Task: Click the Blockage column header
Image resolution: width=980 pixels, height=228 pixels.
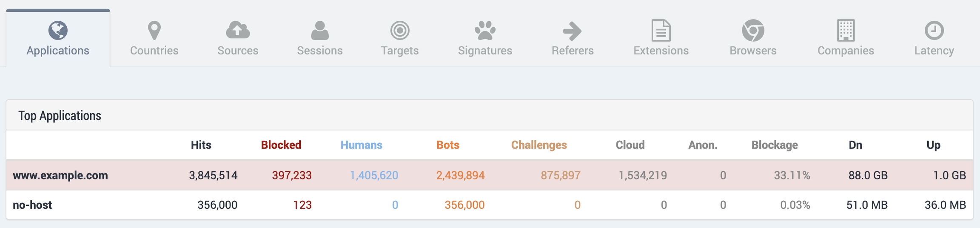Action: pos(775,145)
